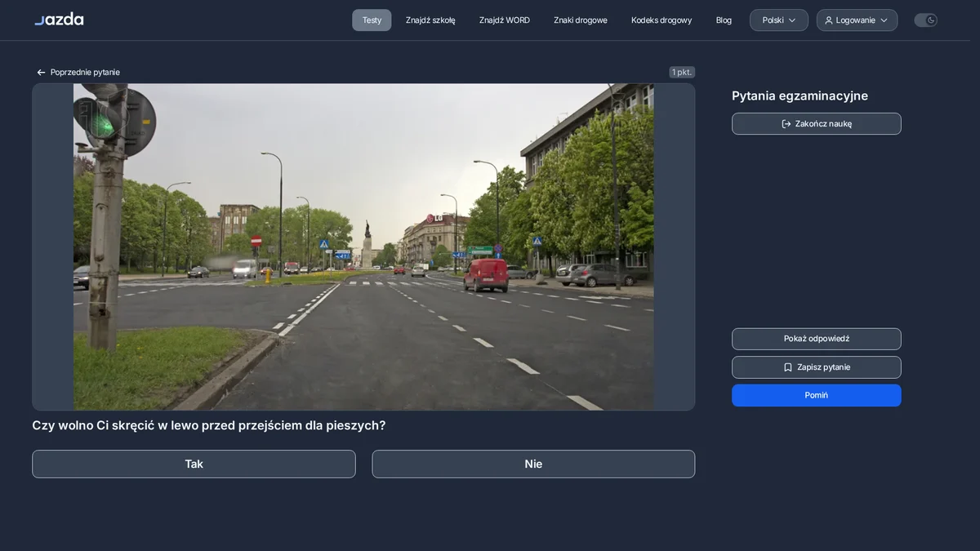Select the Testy tab
This screenshot has height=551, width=980.
[372, 20]
